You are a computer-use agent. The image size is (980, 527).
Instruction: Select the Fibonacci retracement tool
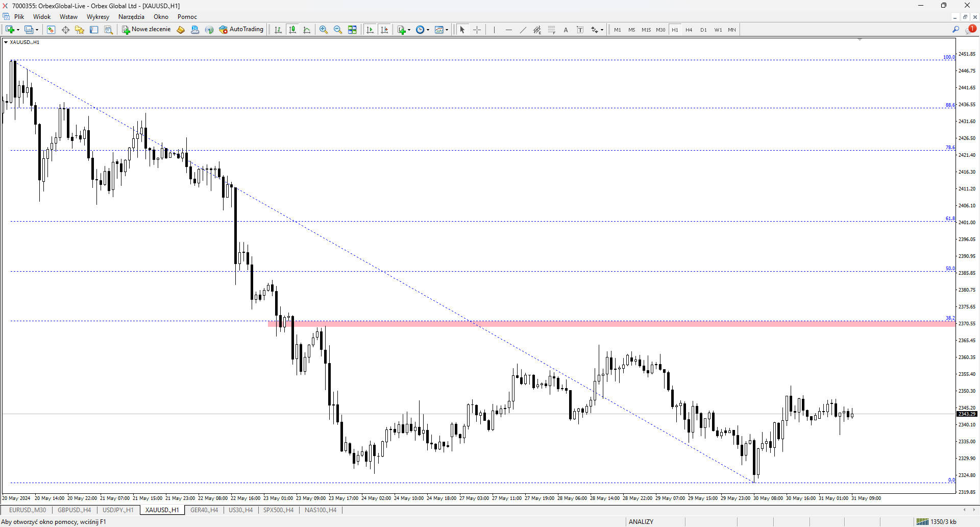click(551, 30)
